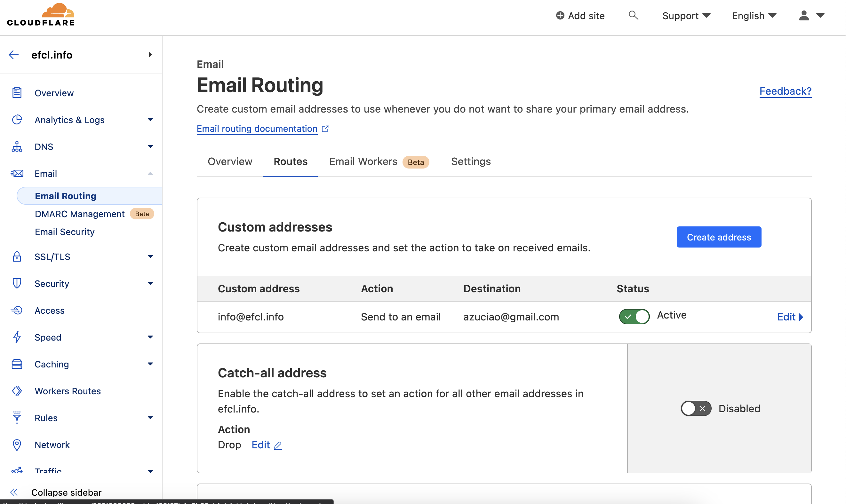846x504 pixels.
Task: Disable the Active toggle for info@efcl.info
Action: tap(634, 317)
